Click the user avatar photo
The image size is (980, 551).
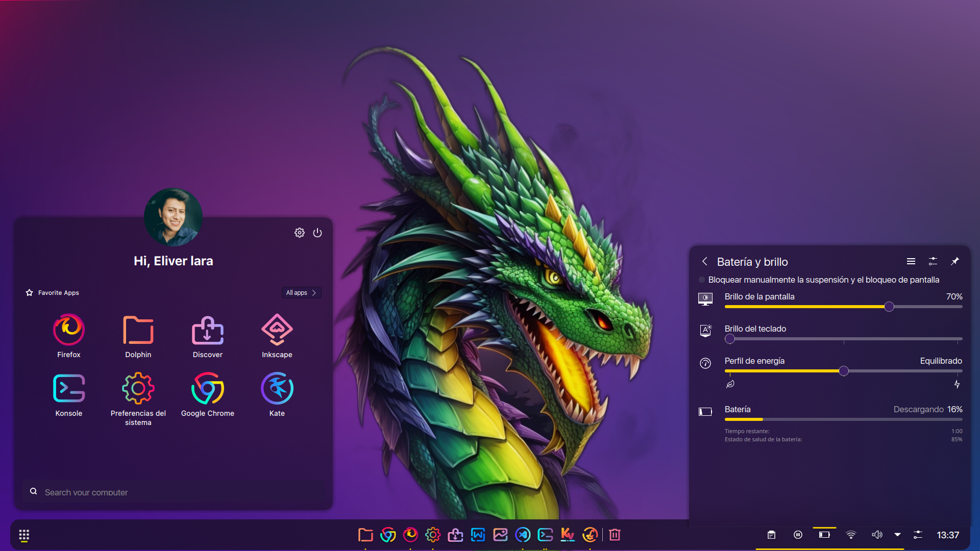(x=173, y=217)
